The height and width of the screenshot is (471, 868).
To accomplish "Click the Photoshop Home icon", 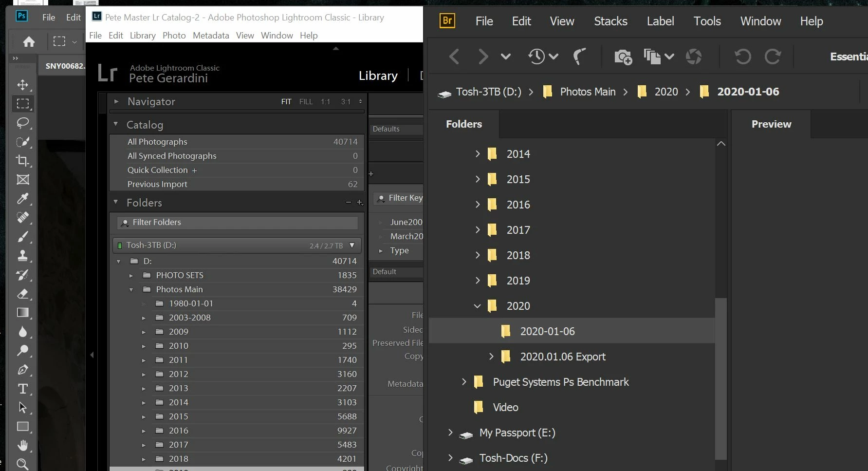I will pyautogui.click(x=29, y=42).
